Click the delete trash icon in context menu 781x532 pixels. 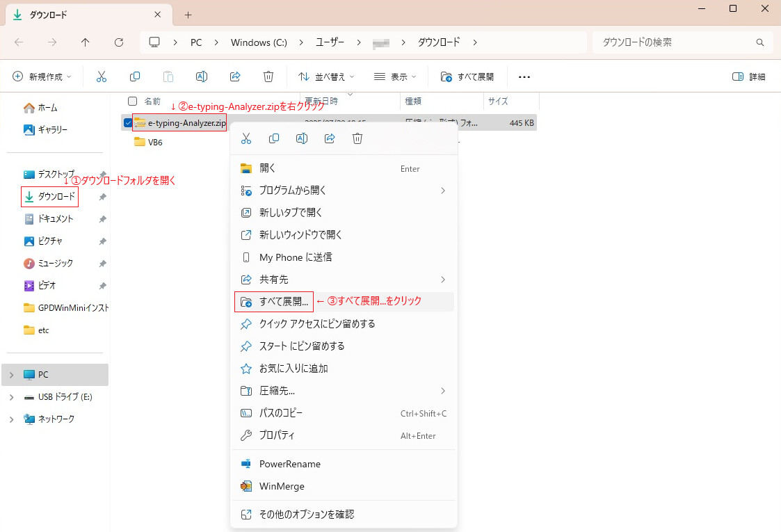pyautogui.click(x=357, y=138)
